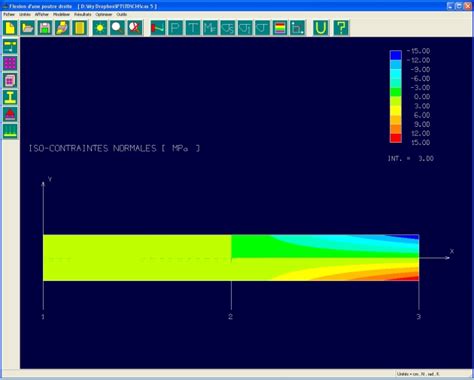The height and width of the screenshot is (380, 474).
Task: Open the Fichier menu
Action: [9, 15]
